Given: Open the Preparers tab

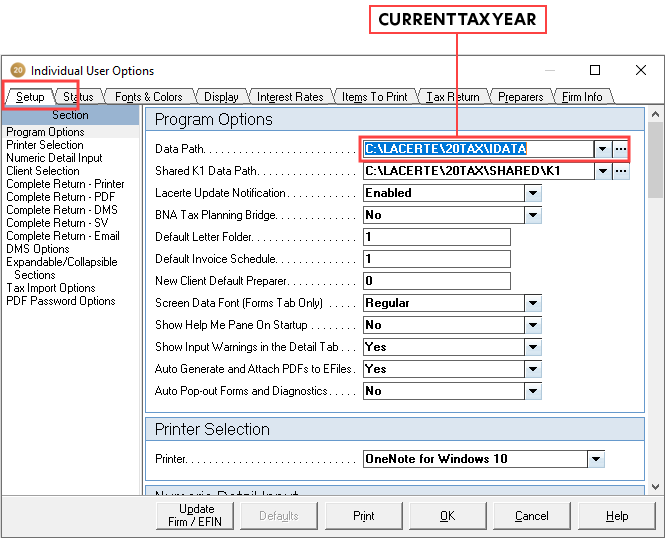Looking at the screenshot, I should click(x=520, y=97).
